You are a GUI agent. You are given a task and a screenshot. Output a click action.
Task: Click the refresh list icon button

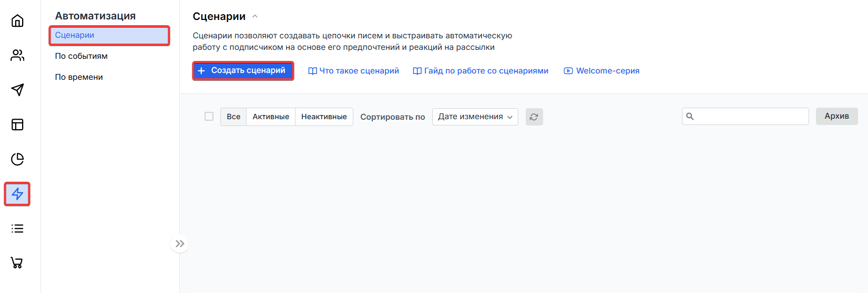(x=534, y=117)
